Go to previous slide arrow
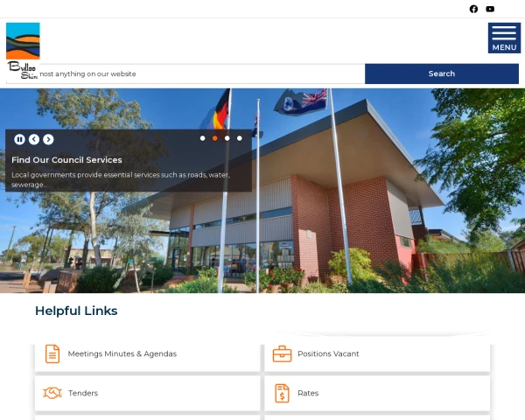 (34, 139)
